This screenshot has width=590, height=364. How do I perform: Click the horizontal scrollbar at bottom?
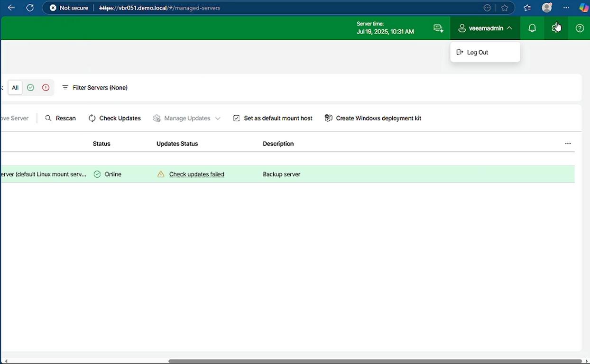pyautogui.click(x=375, y=361)
